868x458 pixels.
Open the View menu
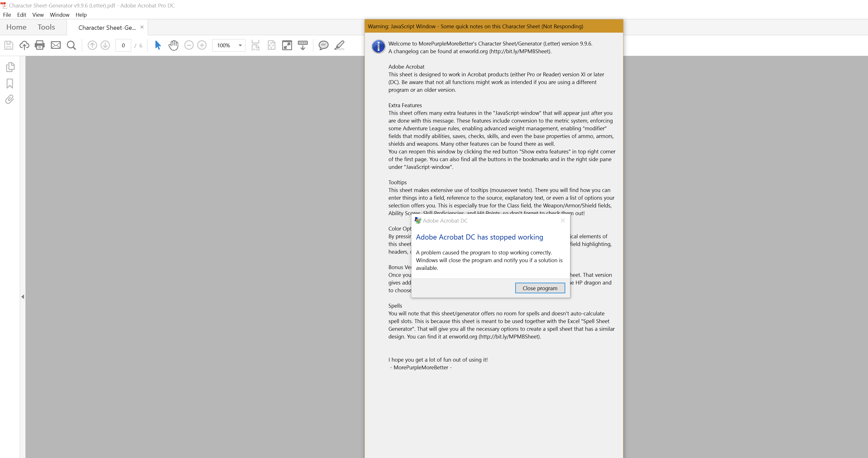click(x=38, y=15)
